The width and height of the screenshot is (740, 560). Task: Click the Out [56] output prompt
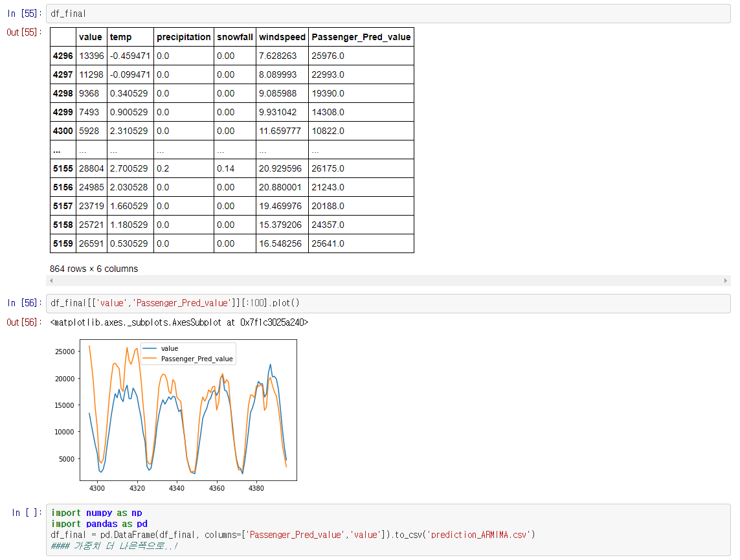pos(24,322)
